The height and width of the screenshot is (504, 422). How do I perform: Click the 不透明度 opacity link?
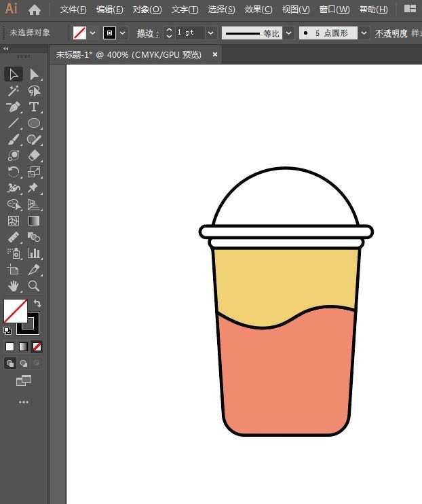[x=391, y=33]
